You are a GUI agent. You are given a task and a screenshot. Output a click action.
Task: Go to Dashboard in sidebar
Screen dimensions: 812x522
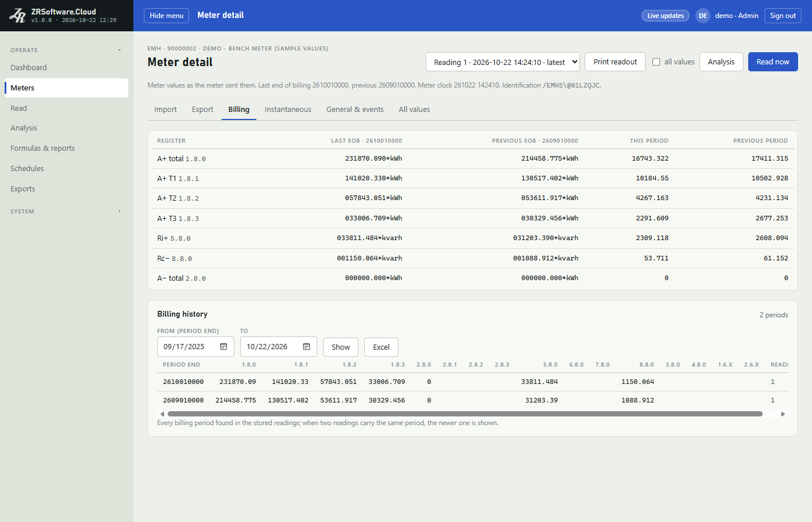pos(66,68)
